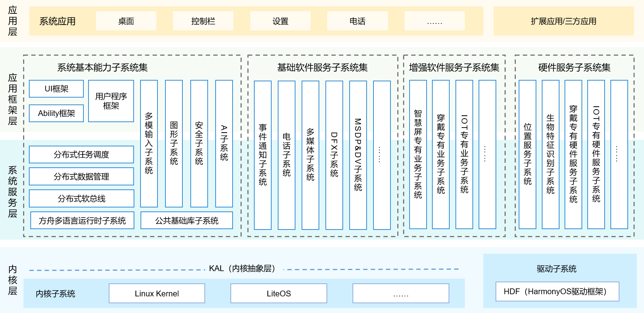Click the 内核层 side label

[13, 280]
